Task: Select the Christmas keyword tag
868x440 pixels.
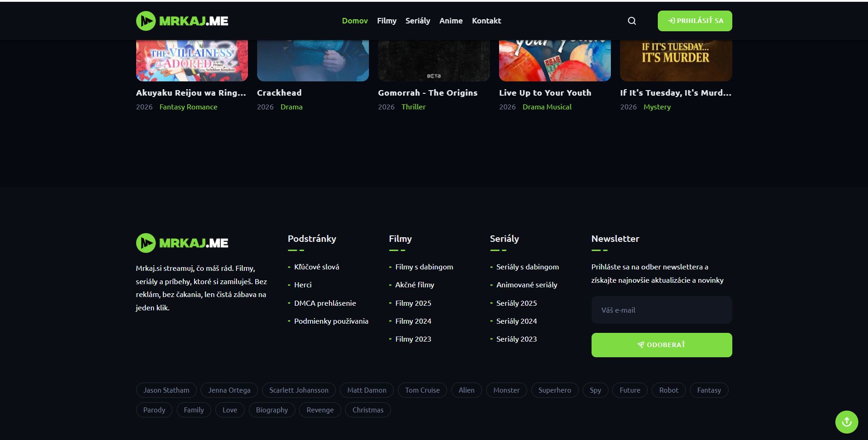Action: [x=368, y=410]
